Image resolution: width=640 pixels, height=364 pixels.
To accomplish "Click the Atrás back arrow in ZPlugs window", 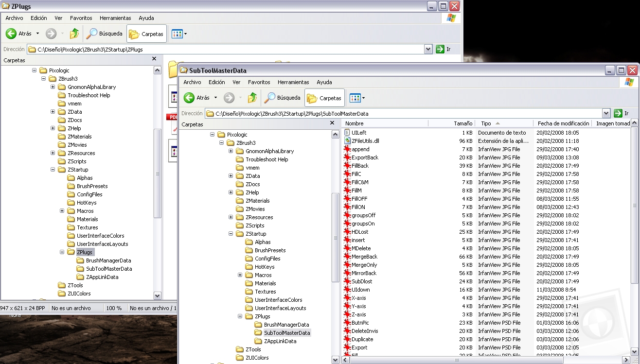I will pos(11,34).
